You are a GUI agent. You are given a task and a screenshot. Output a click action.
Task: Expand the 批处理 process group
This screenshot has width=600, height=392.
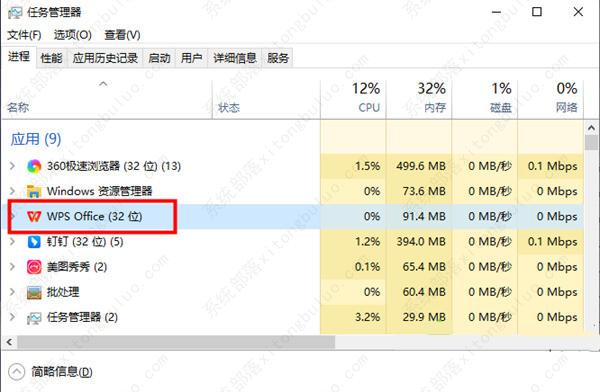(x=12, y=292)
